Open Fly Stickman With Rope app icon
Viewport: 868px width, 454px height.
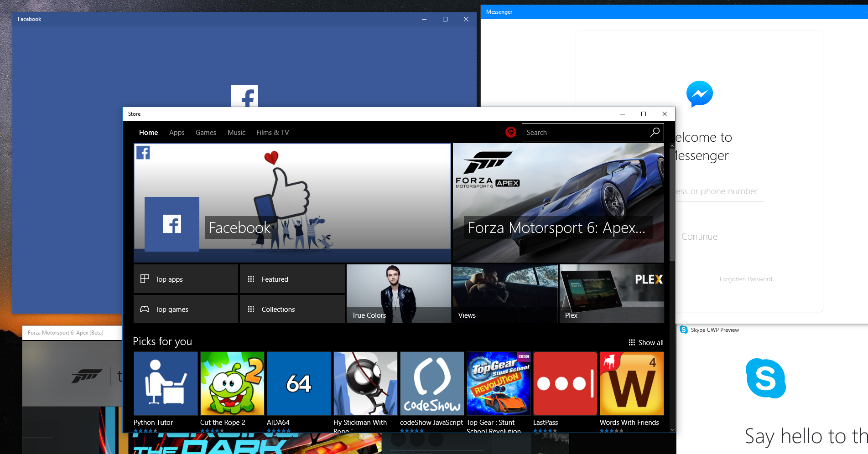365,383
